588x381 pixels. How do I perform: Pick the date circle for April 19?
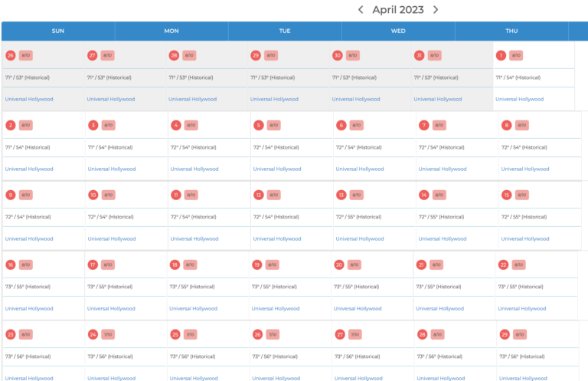(x=257, y=264)
